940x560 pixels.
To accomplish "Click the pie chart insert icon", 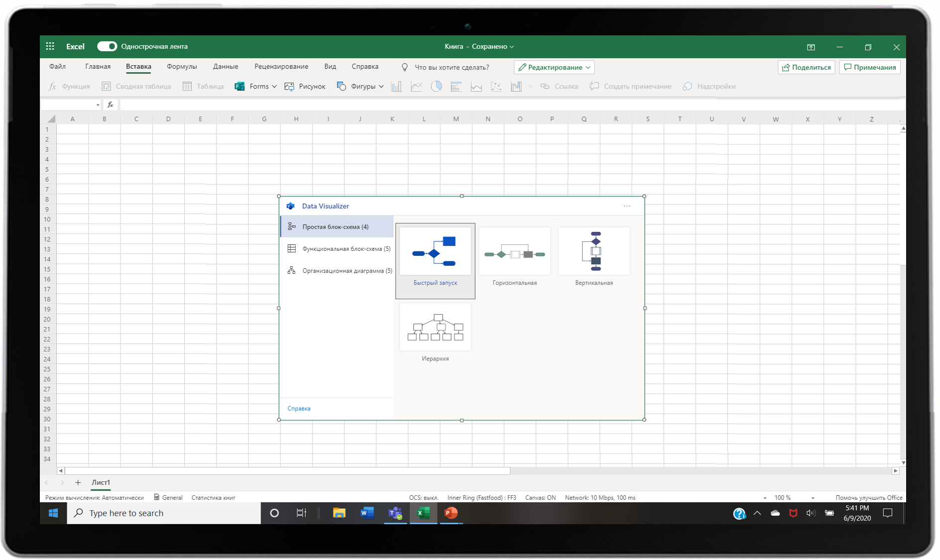I will point(436,86).
